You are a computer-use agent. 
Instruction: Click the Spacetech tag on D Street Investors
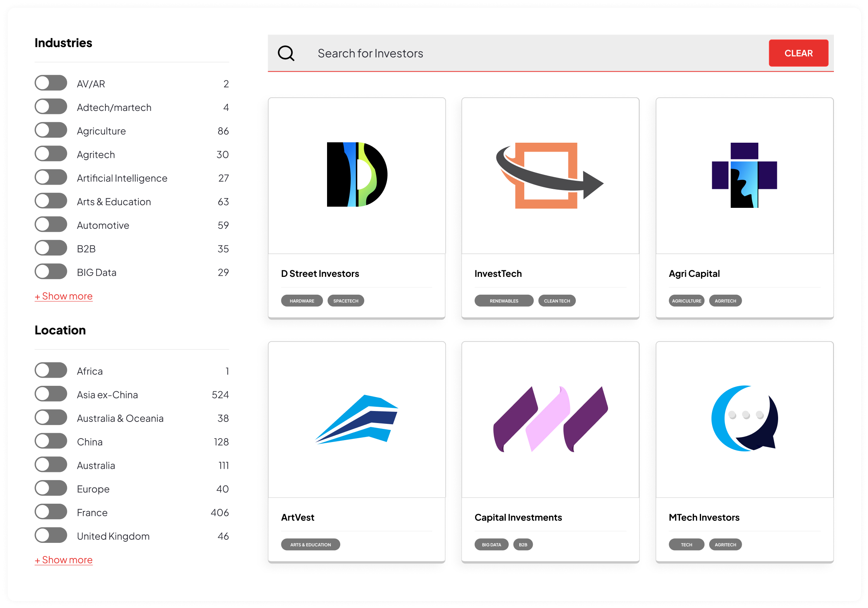[x=346, y=301]
